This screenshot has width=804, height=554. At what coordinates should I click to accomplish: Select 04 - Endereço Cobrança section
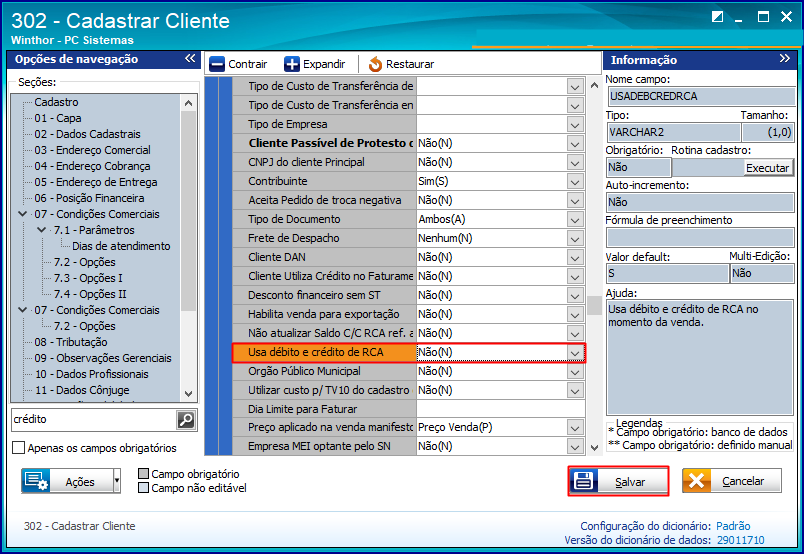tap(92, 166)
